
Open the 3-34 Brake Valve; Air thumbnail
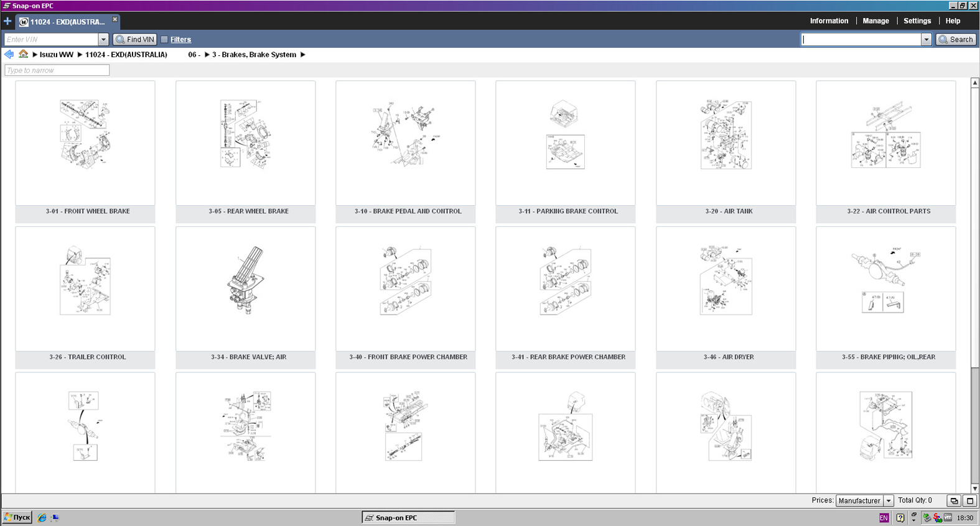coord(245,289)
